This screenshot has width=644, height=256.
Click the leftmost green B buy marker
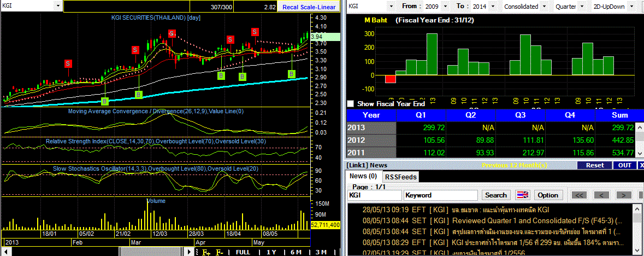[104, 101]
